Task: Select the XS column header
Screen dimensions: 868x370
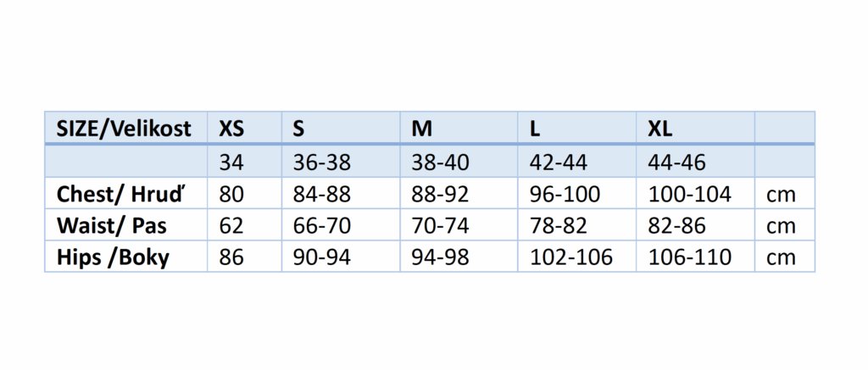Action: [x=231, y=129]
